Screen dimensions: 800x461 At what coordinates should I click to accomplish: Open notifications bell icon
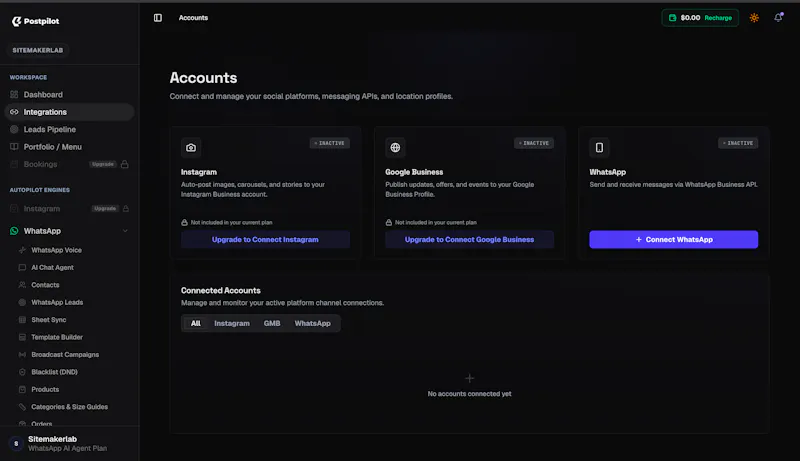(x=778, y=18)
